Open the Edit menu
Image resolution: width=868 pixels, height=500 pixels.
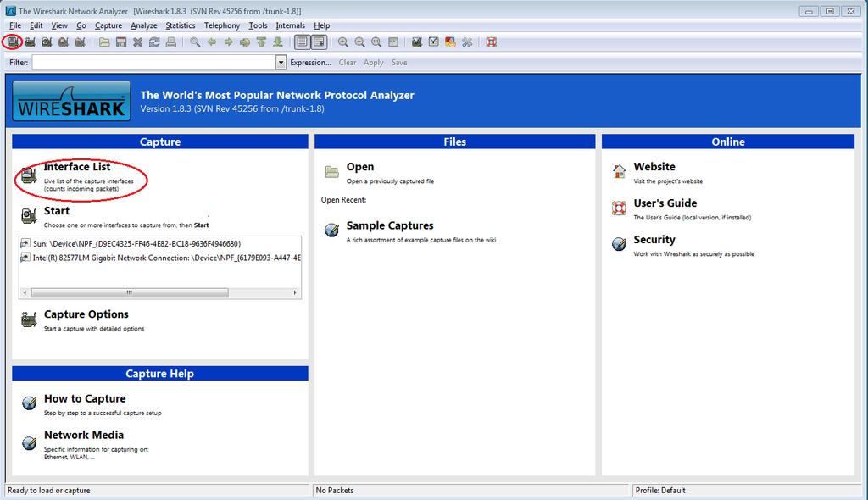pyautogui.click(x=36, y=25)
